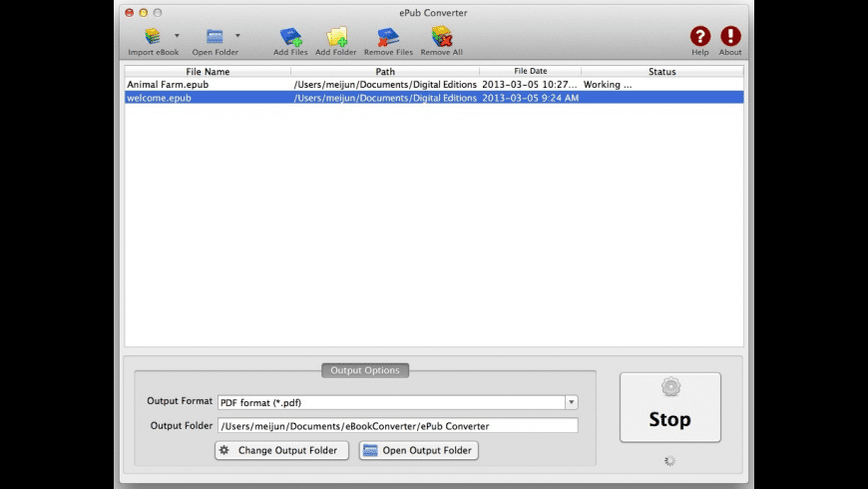Viewport: 868px width, 489px height.
Task: Click the Change Output Folder button
Action: tap(281, 450)
